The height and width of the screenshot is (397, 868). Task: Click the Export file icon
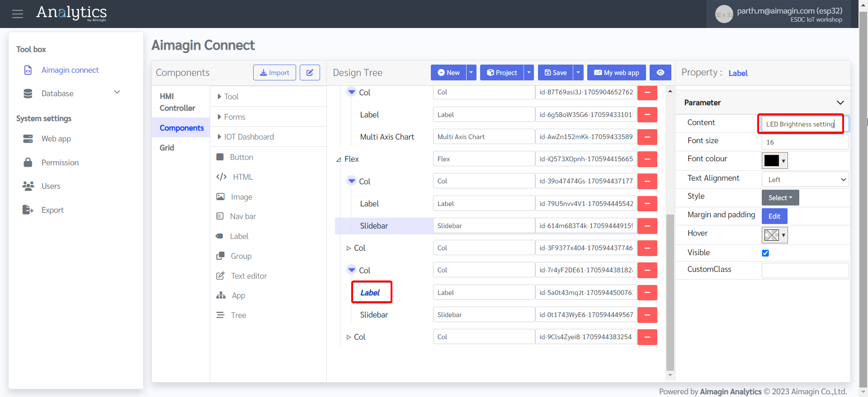[x=28, y=210]
